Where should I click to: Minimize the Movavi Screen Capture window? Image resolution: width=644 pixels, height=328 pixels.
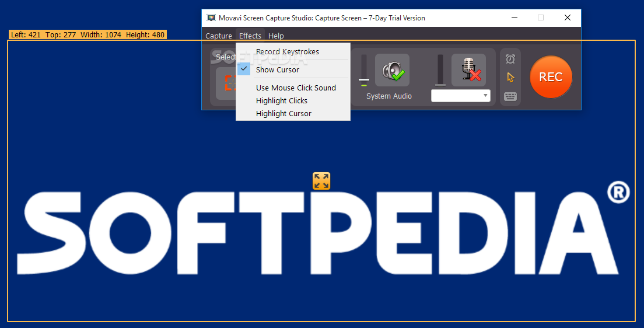click(514, 18)
